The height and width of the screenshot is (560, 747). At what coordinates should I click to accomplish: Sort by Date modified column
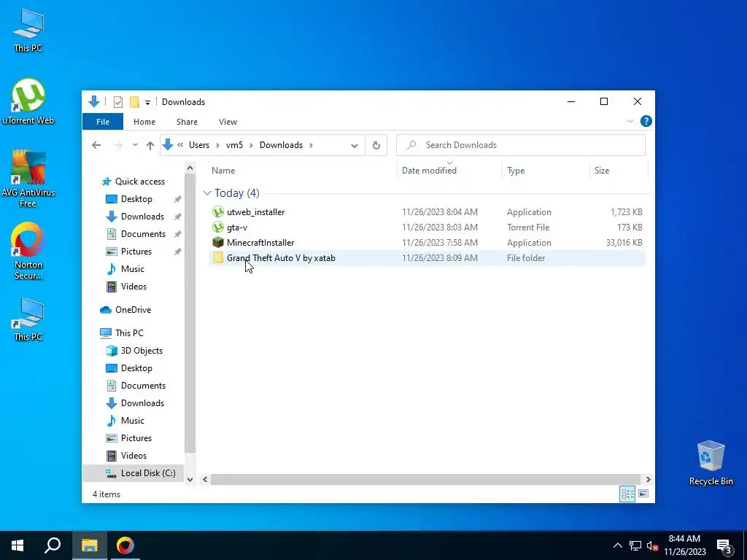(x=429, y=171)
